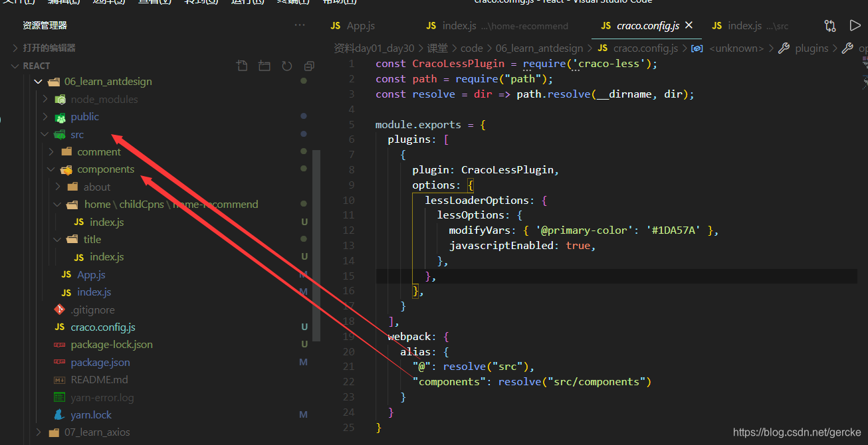Click the 资源管理器 panel title
The image size is (868, 445).
tap(45, 25)
